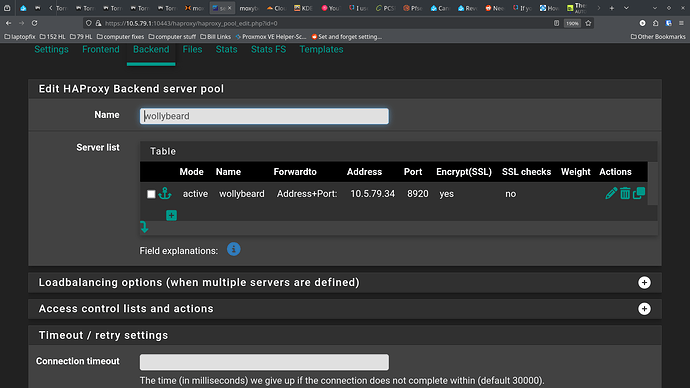Click the address cell 10.5.79.34
This screenshot has height=388, width=690.
pos(373,194)
